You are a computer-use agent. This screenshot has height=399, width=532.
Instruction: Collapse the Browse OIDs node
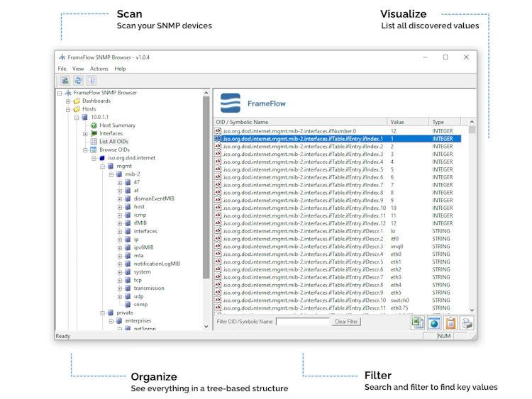coord(86,150)
